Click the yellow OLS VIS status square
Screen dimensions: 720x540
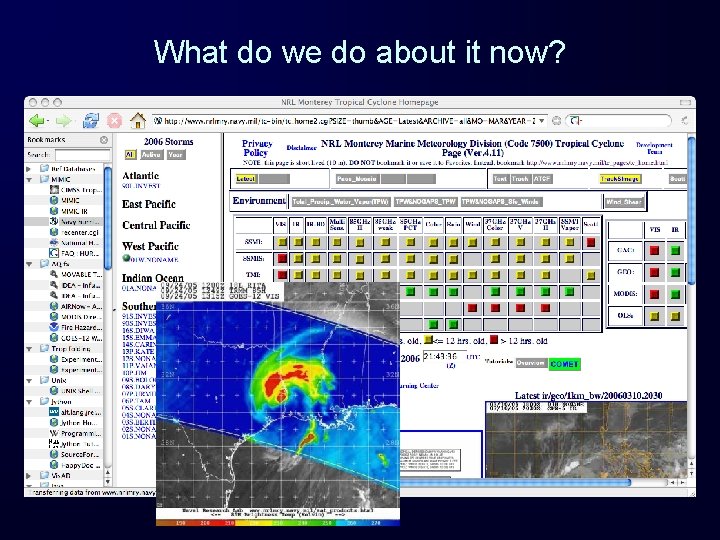click(x=654, y=316)
